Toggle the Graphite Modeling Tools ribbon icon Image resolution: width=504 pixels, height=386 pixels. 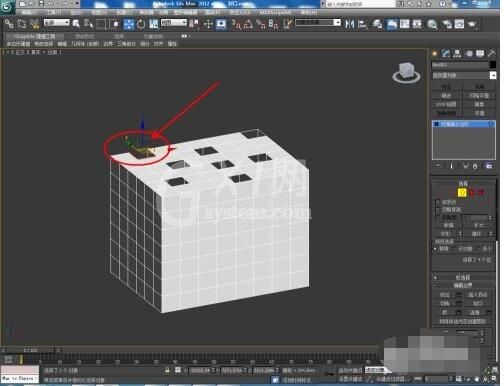tap(392, 24)
